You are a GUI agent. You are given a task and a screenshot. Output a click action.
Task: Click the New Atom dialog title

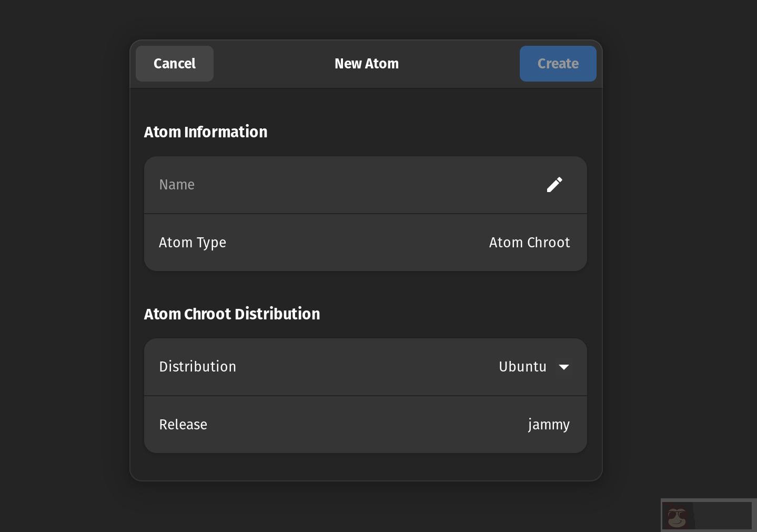coord(367,64)
